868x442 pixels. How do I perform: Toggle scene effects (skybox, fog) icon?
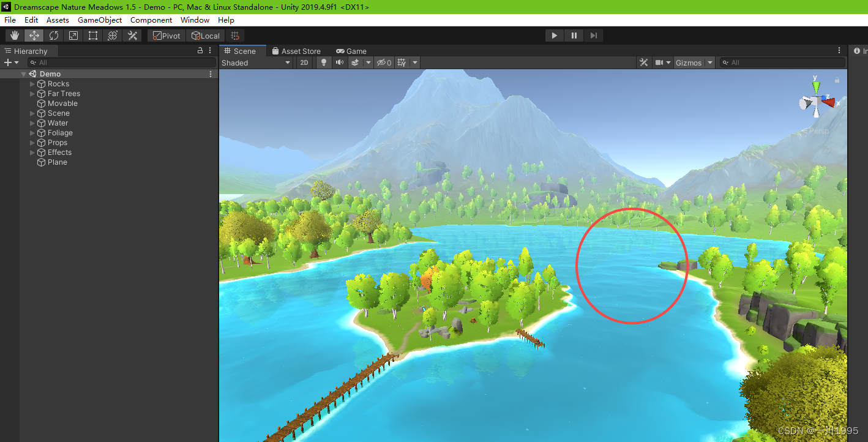coord(355,62)
